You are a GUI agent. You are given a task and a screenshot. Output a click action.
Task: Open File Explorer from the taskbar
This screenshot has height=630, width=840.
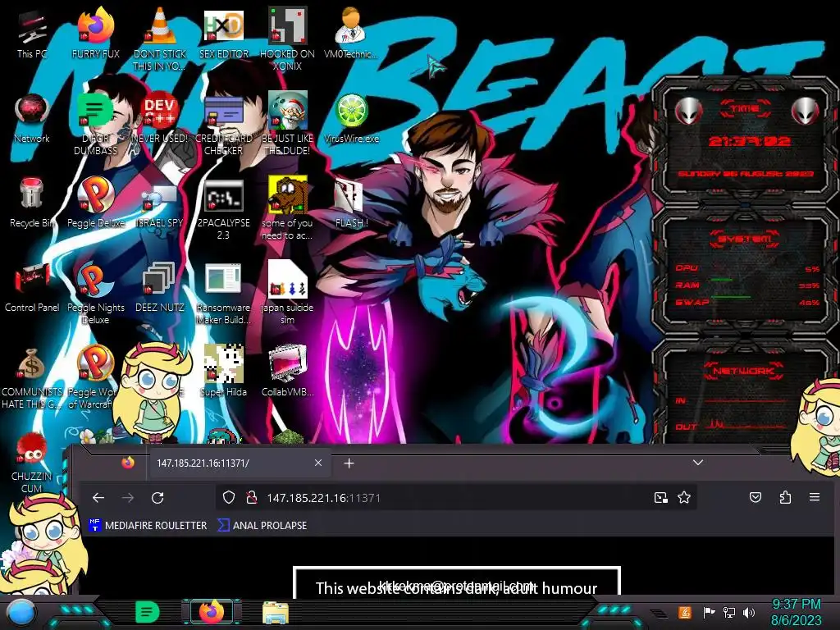(276, 613)
